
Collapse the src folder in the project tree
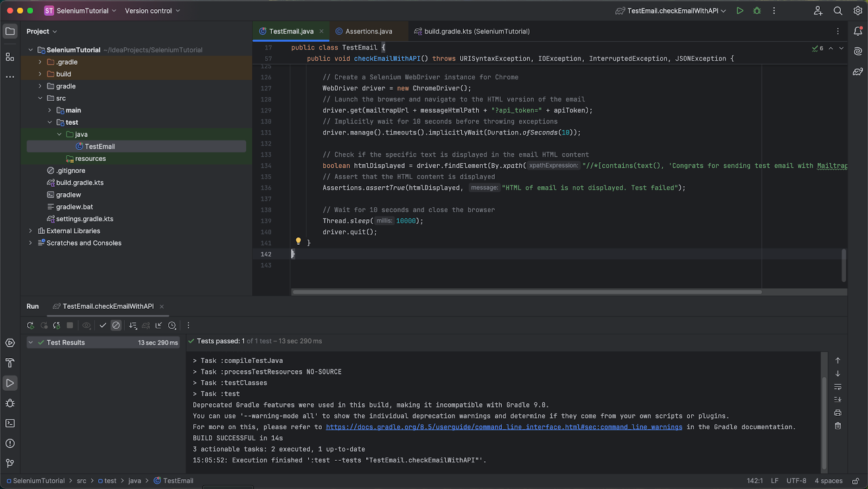(x=40, y=98)
